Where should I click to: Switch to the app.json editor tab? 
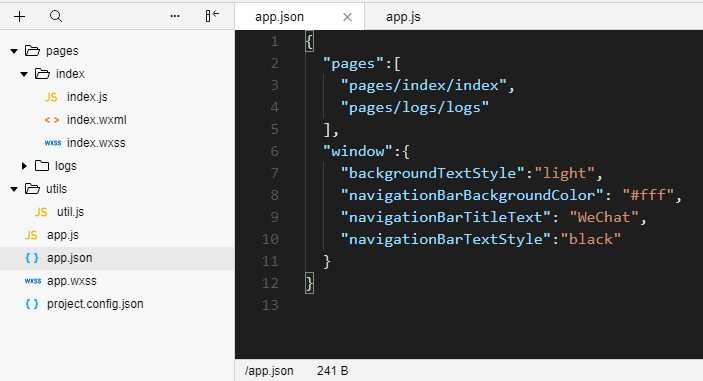tap(279, 17)
